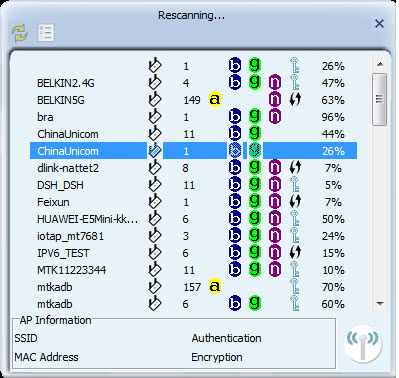Click the key icon on iotap_mt7681 row

295,235
